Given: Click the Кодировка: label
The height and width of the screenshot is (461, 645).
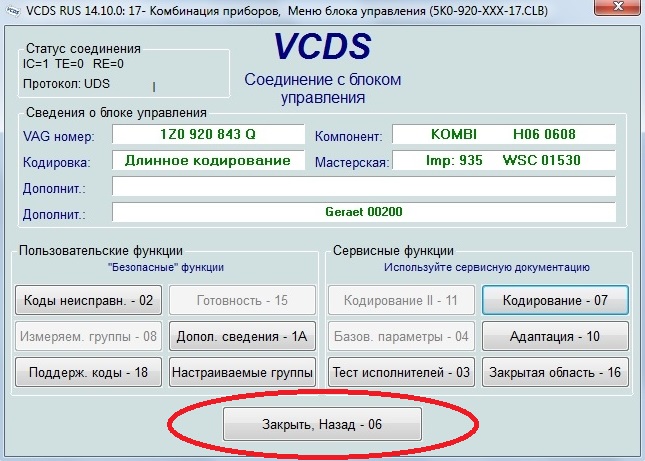Looking at the screenshot, I should click(56, 162).
